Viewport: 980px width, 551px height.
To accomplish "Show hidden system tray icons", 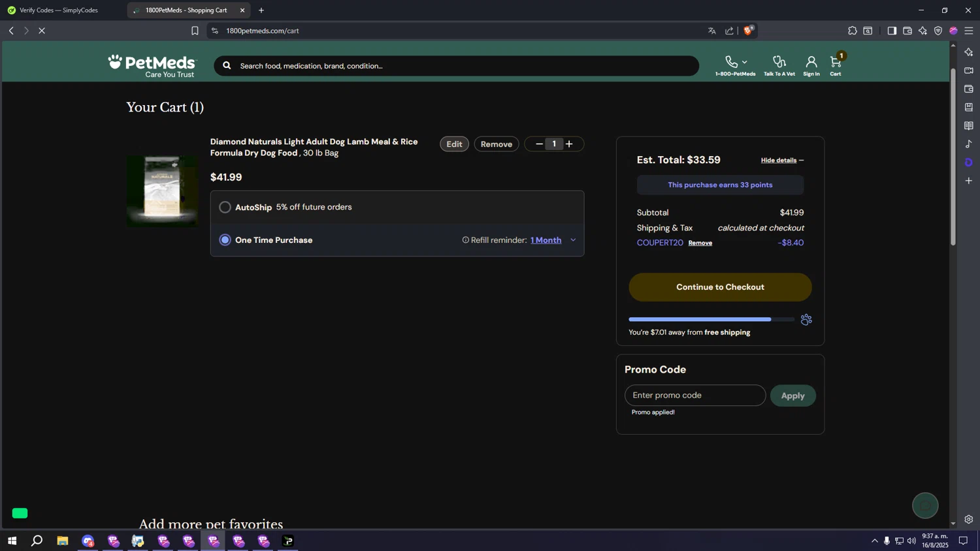I will 874,541.
